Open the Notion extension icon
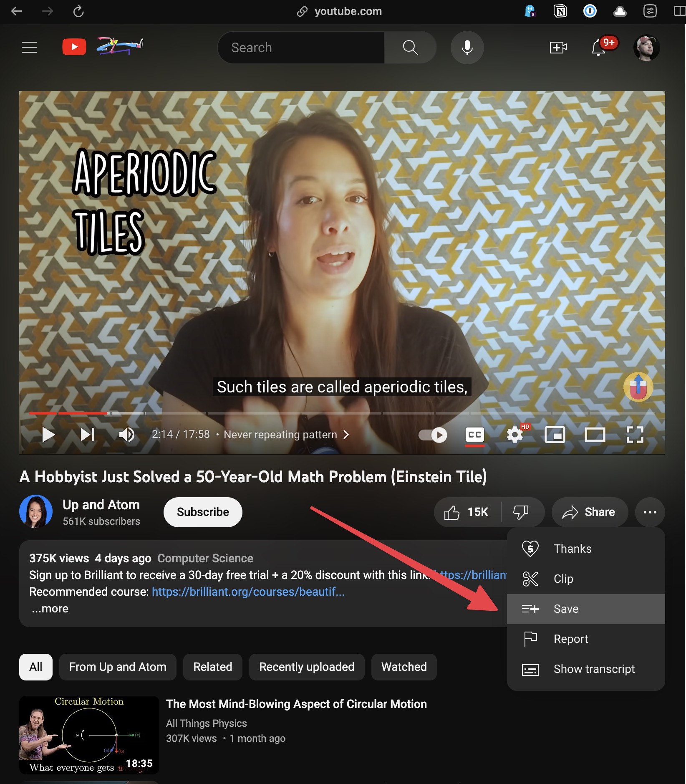The image size is (686, 784). pos(560,11)
